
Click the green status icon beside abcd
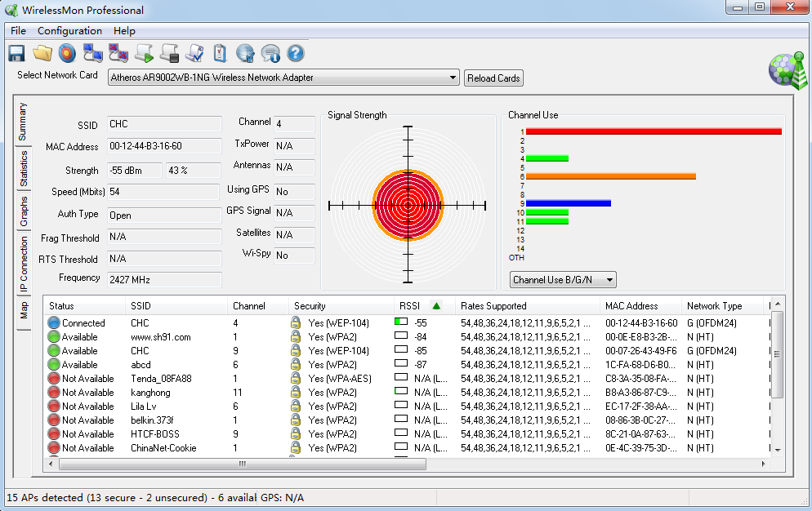pos(54,365)
